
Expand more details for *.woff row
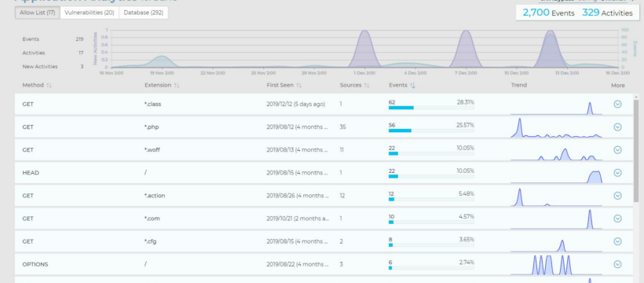[617, 149]
